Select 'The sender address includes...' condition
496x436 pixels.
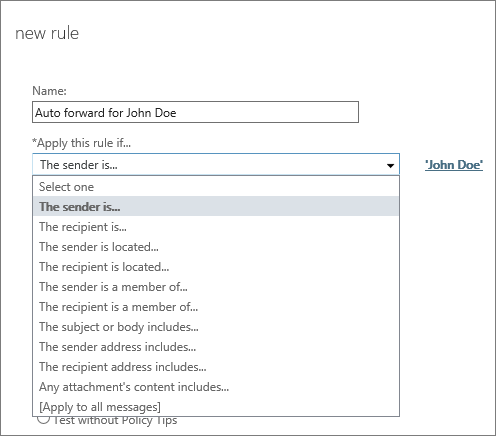point(216,347)
